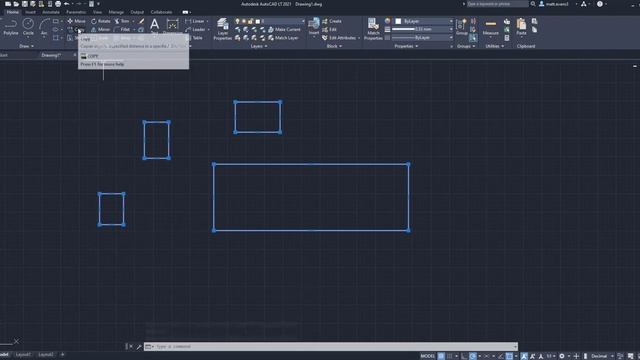Open the Annotate ribbon tab

tap(51, 12)
